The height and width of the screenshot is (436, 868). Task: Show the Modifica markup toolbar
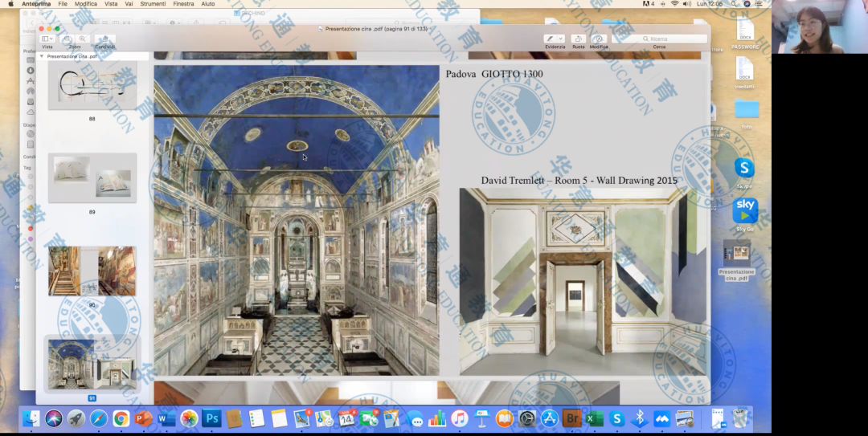coord(598,39)
